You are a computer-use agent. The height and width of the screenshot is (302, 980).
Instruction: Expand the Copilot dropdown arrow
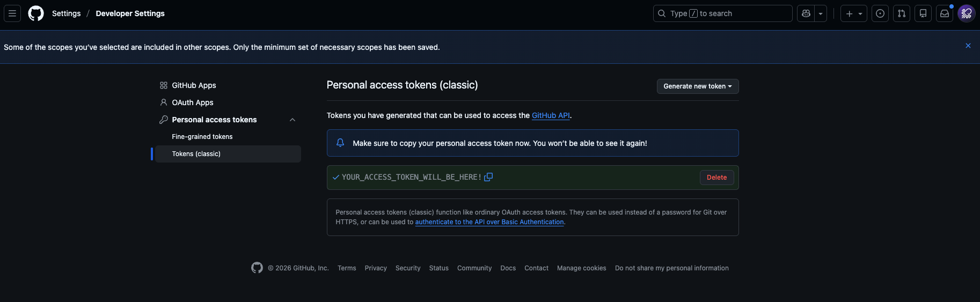click(x=821, y=13)
